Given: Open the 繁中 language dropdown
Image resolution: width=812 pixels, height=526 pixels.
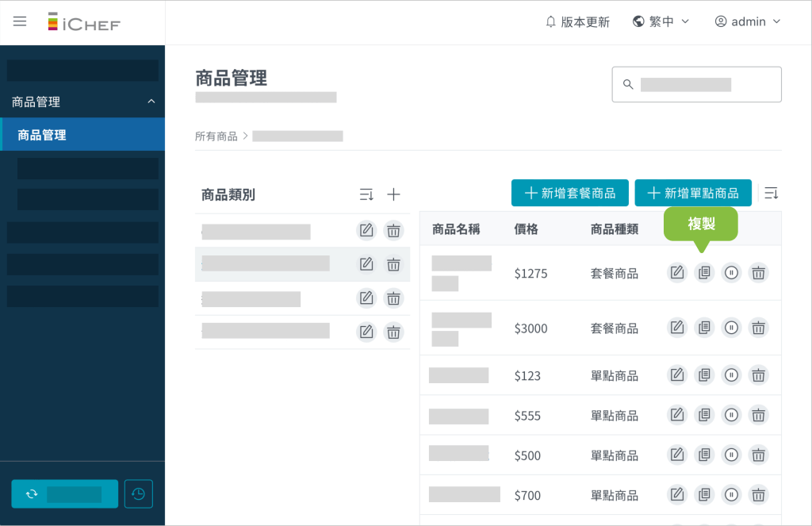Looking at the screenshot, I should pos(661,21).
